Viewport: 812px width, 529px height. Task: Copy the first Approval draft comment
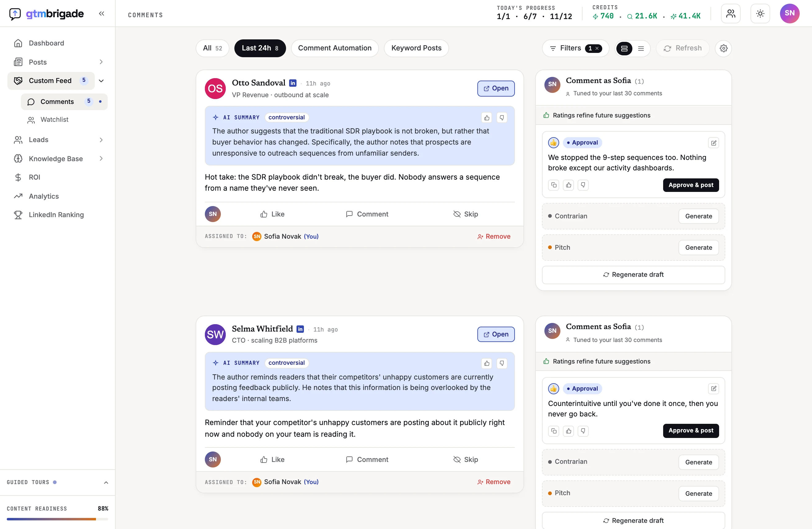[553, 185]
